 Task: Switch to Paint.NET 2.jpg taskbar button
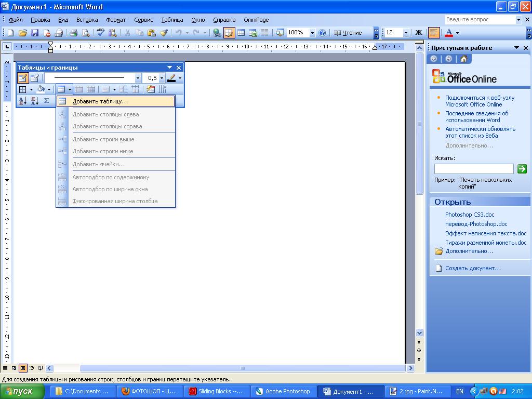pyautogui.click(x=418, y=391)
